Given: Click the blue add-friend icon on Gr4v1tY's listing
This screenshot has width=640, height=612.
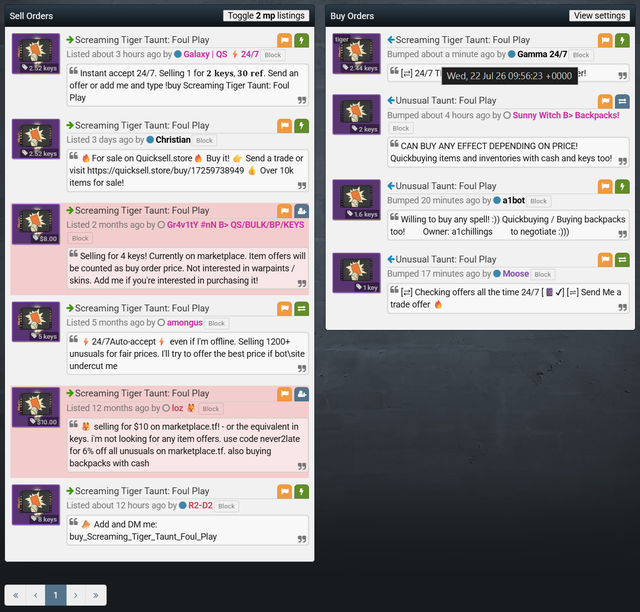Looking at the screenshot, I should [x=302, y=211].
